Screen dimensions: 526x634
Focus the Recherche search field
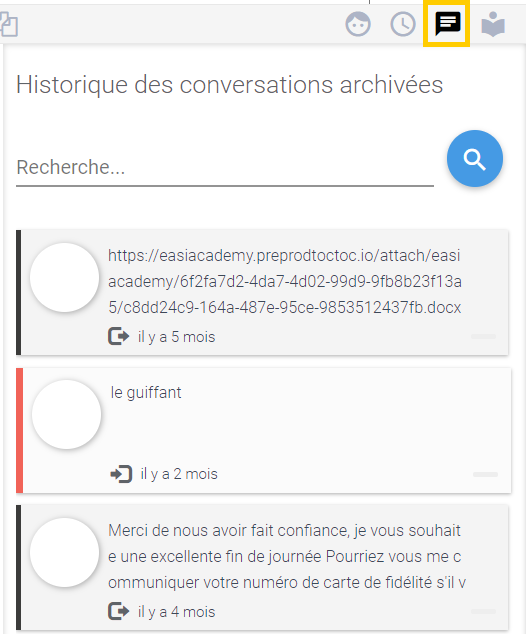[225, 168]
